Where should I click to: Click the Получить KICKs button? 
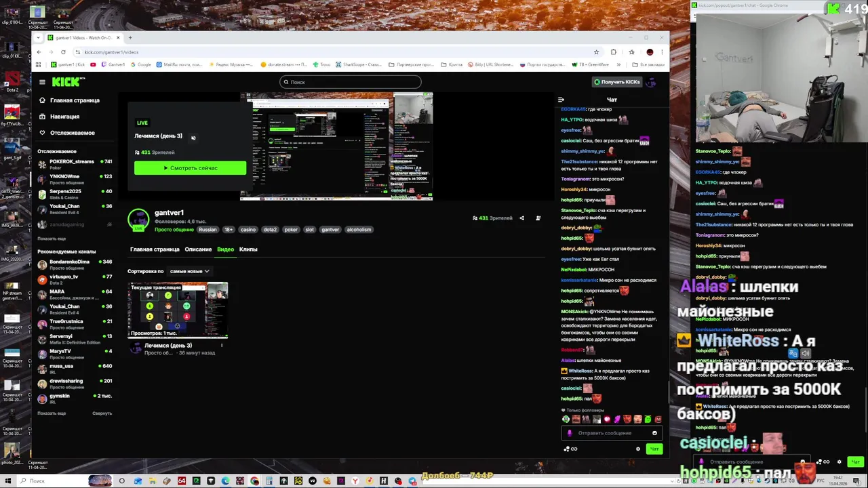[616, 82]
